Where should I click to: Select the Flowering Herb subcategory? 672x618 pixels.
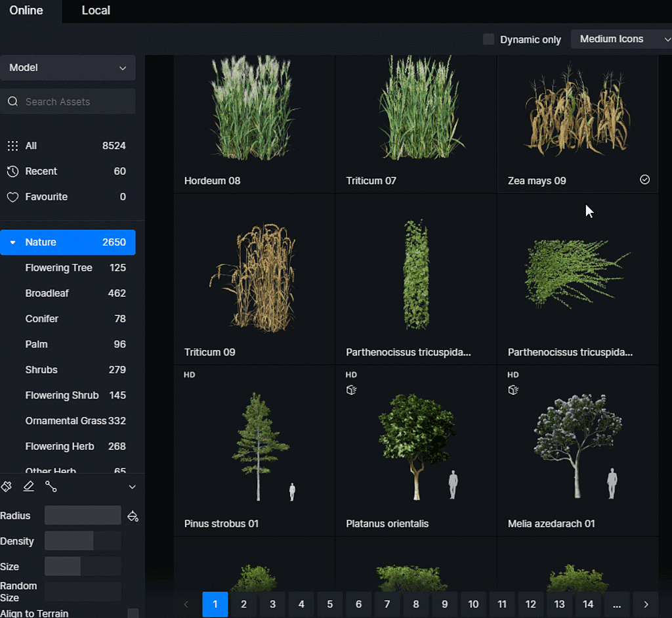tap(68, 447)
